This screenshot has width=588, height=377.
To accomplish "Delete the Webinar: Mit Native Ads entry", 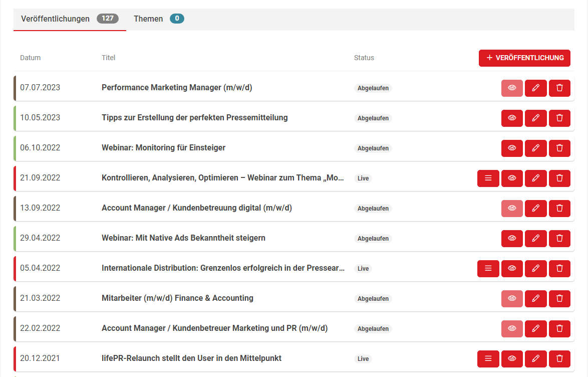I will click(559, 238).
